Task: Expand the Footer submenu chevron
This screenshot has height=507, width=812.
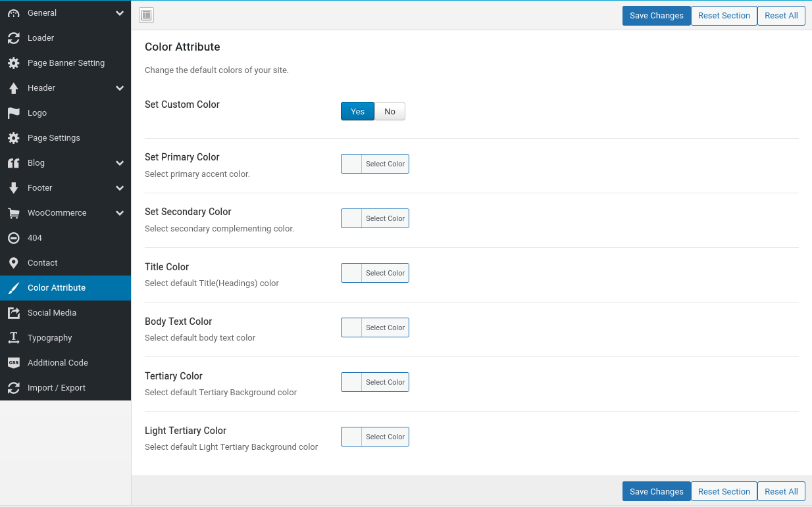Action: tap(120, 188)
